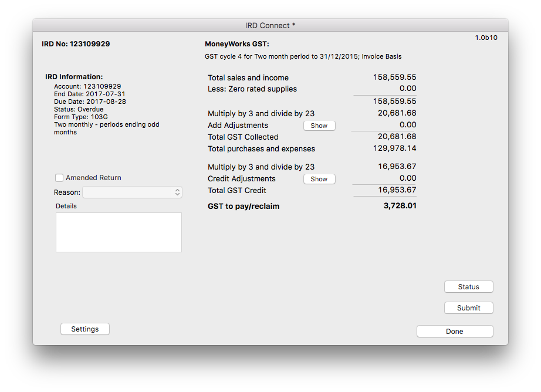Select 'Due Date: 2017-08-28' line

coord(90,102)
